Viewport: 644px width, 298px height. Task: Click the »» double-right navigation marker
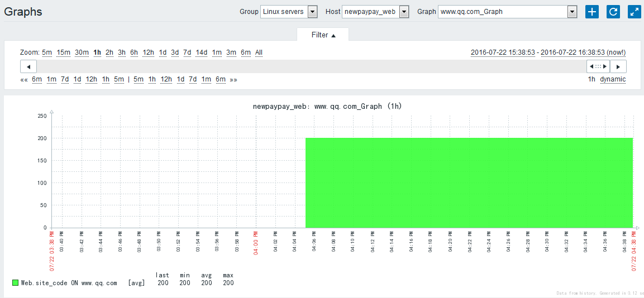pyautogui.click(x=233, y=79)
